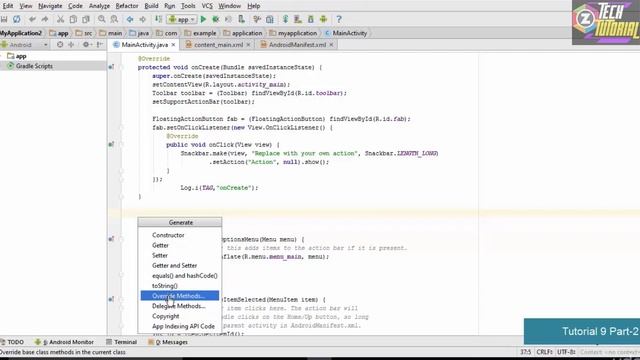Screen dimensions: 640x360
Task: Choose Getter in Generate popup
Action: [x=180, y=245]
